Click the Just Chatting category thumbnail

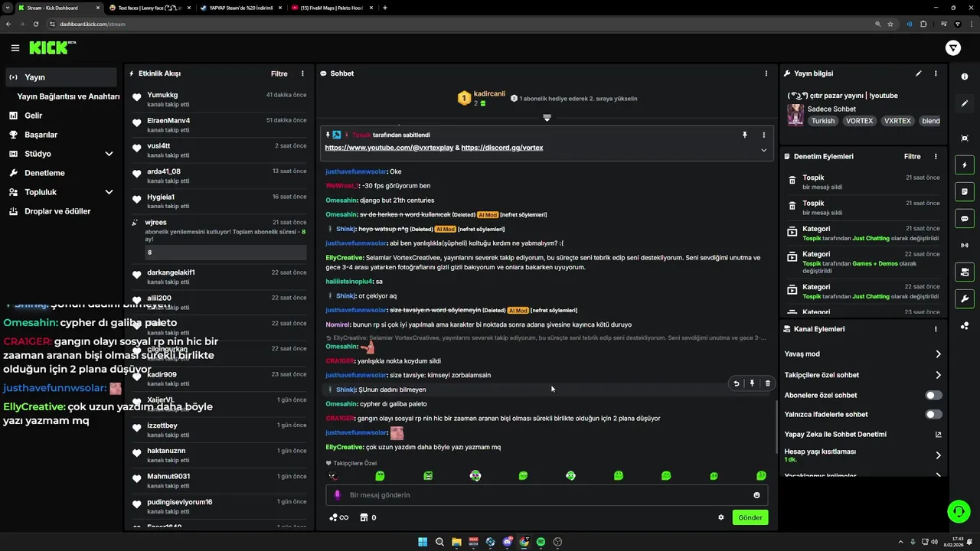[795, 115]
